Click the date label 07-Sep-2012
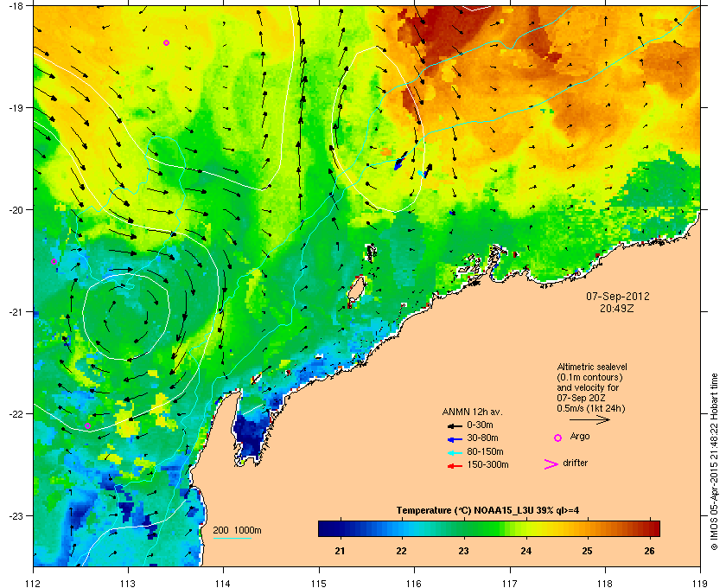 [618, 296]
